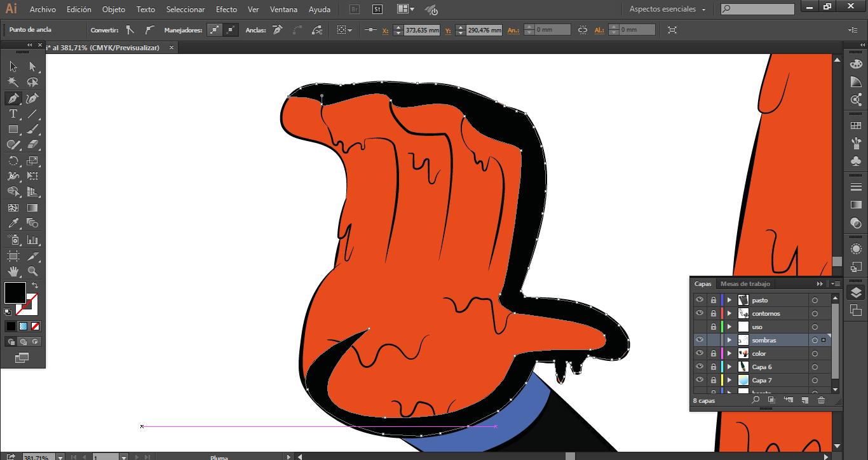Image resolution: width=868 pixels, height=460 pixels.
Task: Hide the color layer
Action: pyautogui.click(x=700, y=353)
